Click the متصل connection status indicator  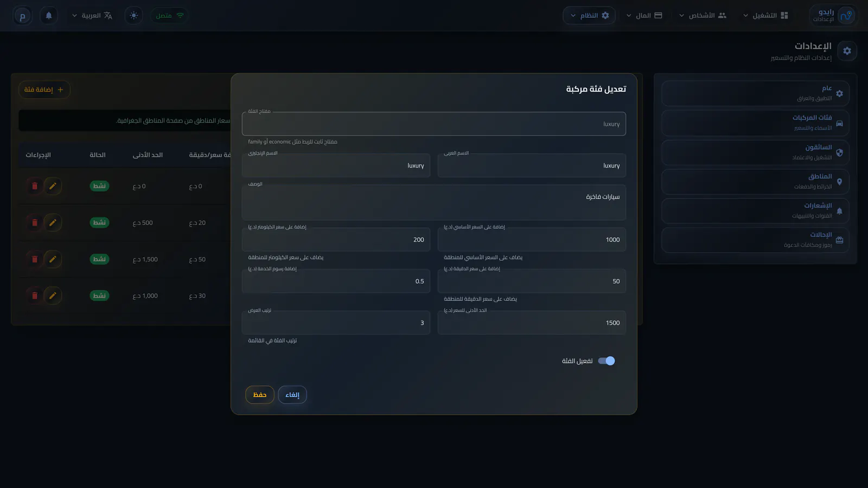pos(170,16)
